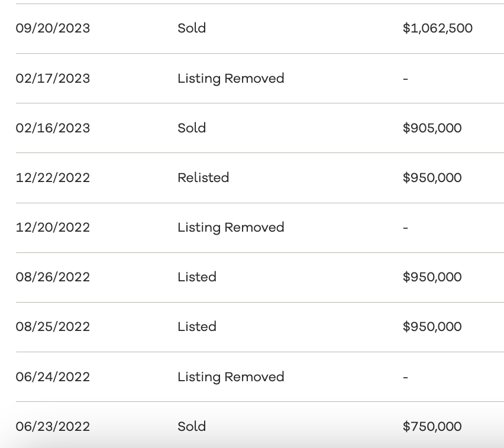
Task: Click the 09/20/2023 date cell
Action: pos(53,28)
